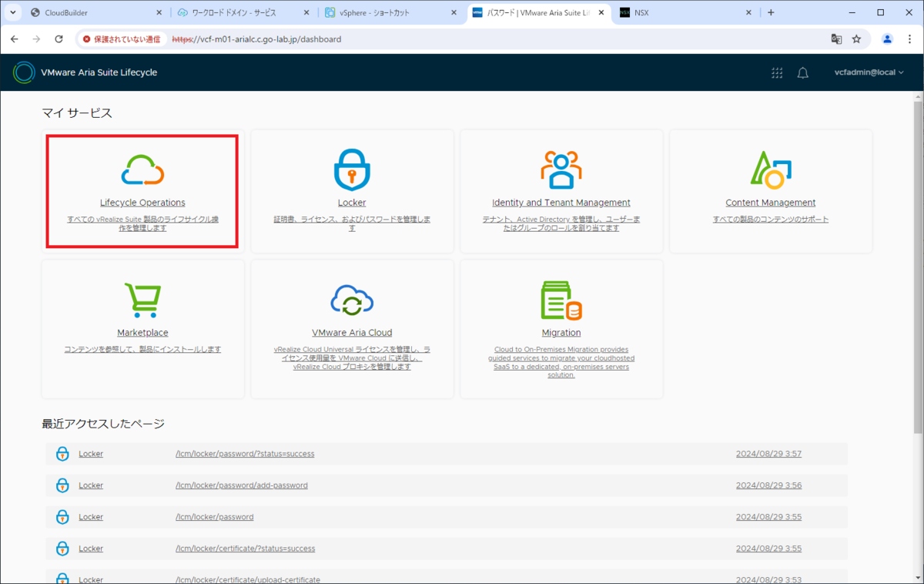924x584 pixels.
Task: Click the browser Forward arrow
Action: [x=36, y=39]
